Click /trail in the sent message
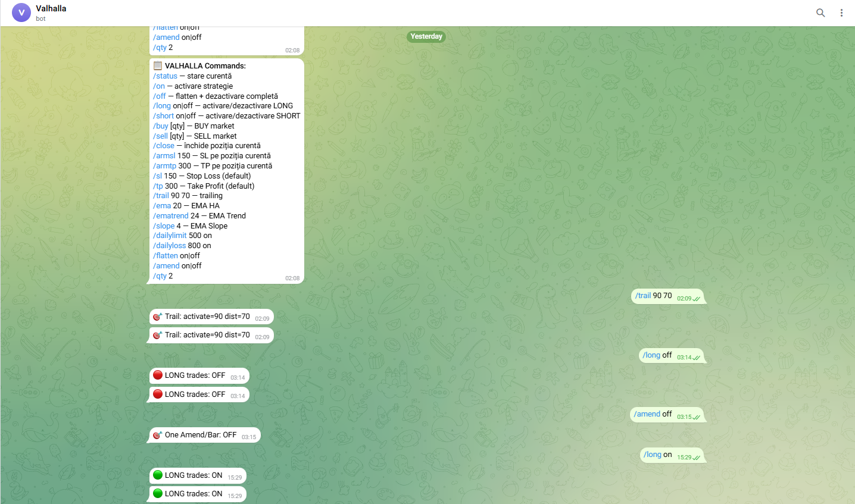Screen dimensions: 855x504 tap(643, 296)
